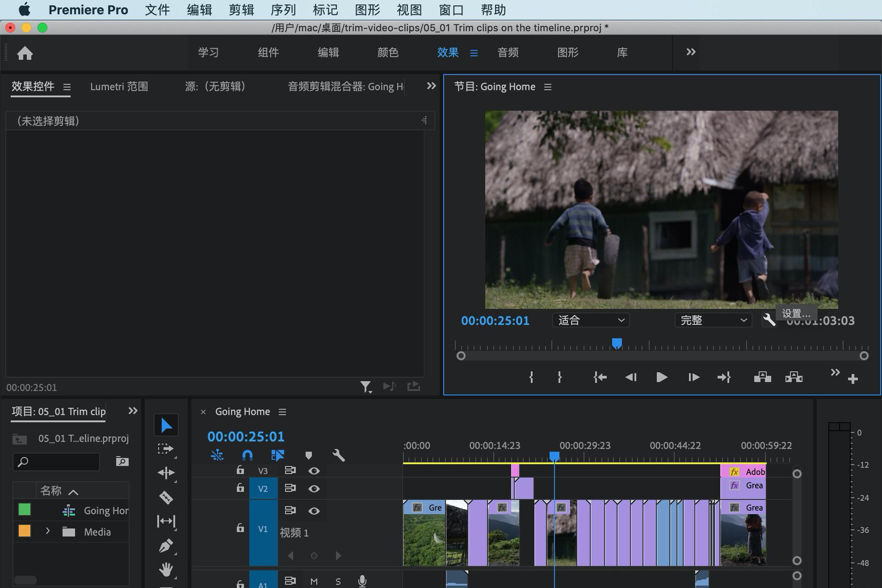Open the 文件 menu
Screen dimensions: 882x588
point(157,10)
